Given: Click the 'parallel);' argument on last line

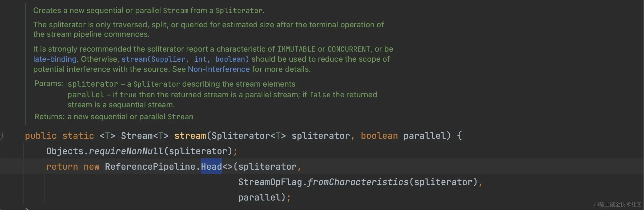Looking at the screenshot, I should tap(265, 197).
